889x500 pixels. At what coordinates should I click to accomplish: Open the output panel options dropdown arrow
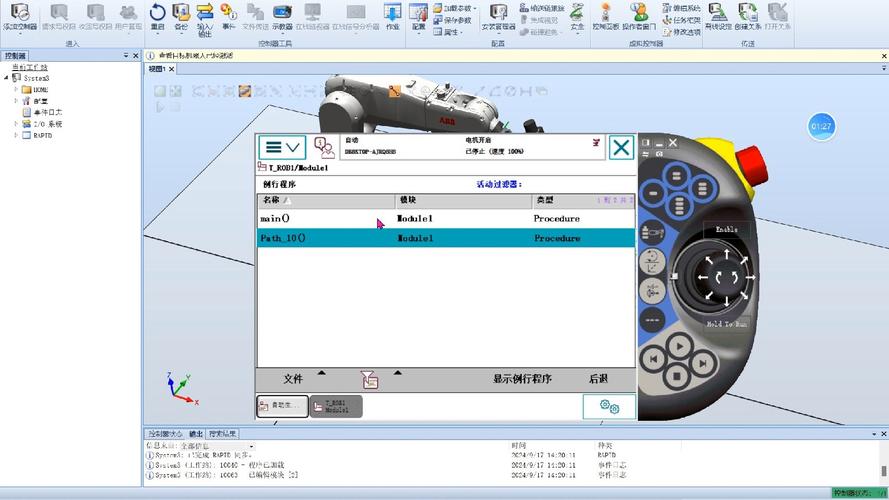coord(874,434)
